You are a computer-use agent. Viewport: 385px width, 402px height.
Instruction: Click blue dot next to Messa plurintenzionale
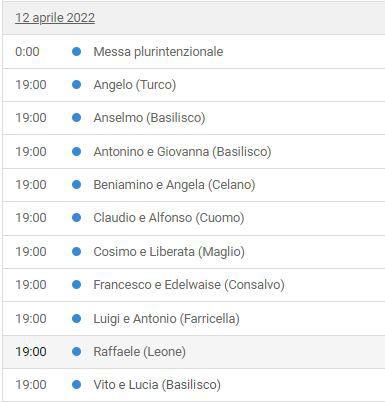pos(77,52)
